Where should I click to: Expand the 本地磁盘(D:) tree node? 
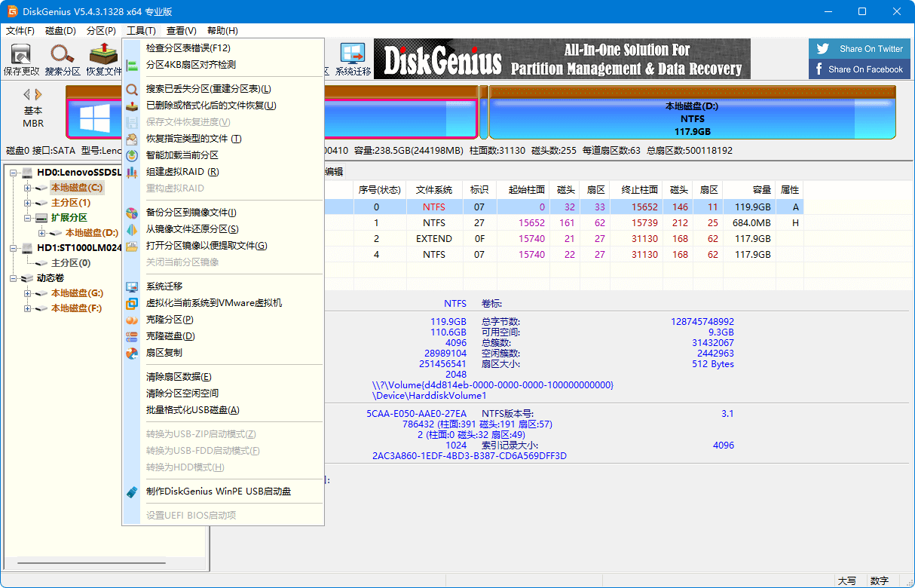click(x=42, y=233)
